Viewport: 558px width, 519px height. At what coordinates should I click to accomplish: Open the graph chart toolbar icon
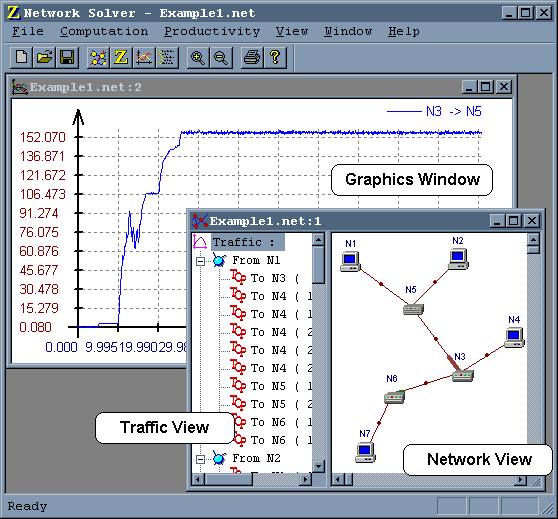pyautogui.click(x=143, y=57)
